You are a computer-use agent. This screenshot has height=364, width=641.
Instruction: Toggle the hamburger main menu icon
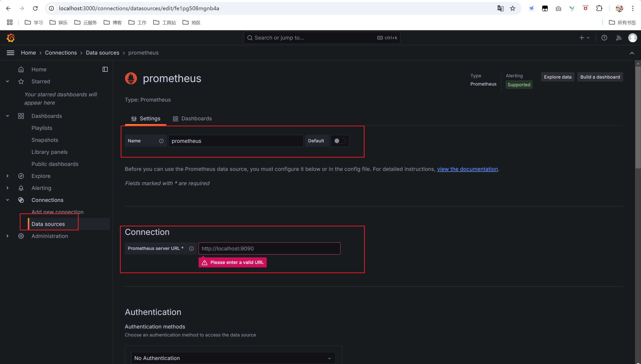pyautogui.click(x=11, y=53)
